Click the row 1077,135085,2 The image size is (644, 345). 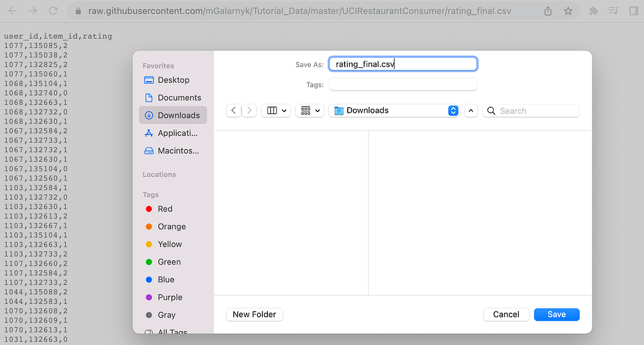click(36, 46)
